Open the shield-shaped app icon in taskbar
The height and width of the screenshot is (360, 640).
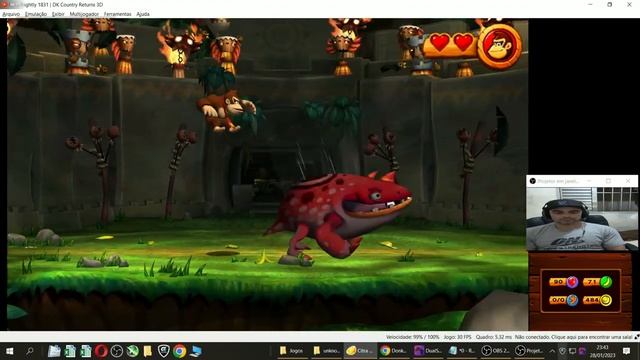coord(164,351)
